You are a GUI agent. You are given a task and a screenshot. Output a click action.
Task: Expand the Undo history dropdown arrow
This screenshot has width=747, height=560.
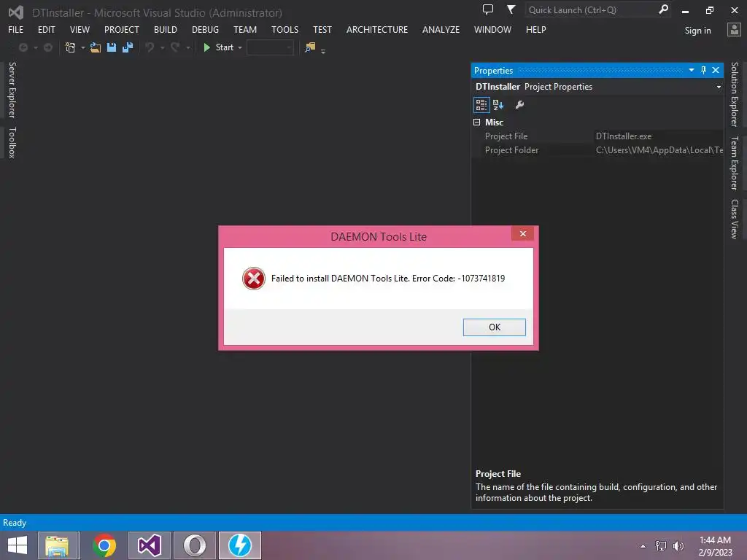coord(163,47)
